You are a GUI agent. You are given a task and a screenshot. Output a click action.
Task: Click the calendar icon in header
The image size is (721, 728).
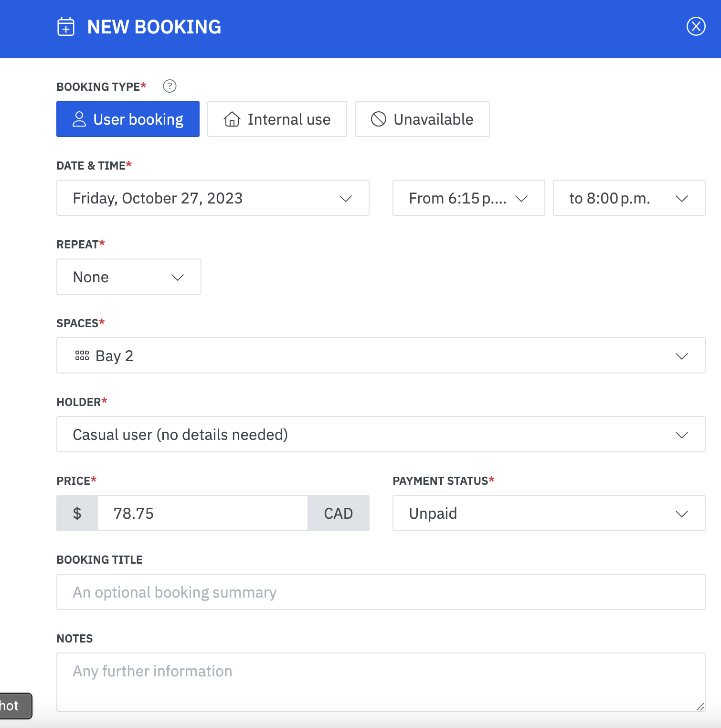[x=66, y=27]
